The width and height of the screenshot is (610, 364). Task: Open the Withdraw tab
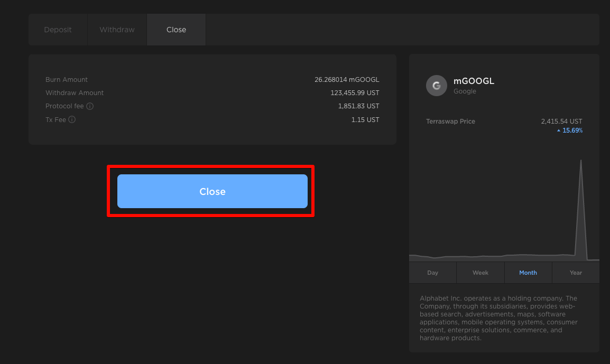tap(117, 30)
